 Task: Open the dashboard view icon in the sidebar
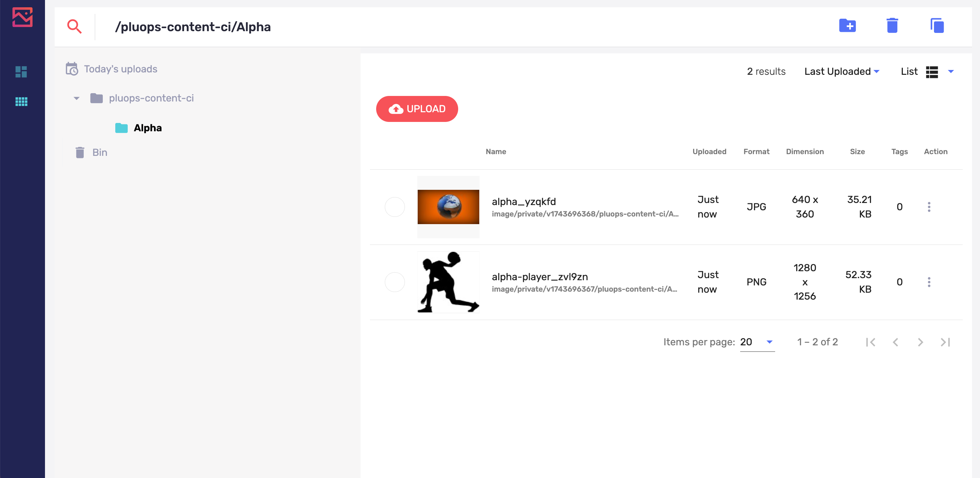point(21,72)
